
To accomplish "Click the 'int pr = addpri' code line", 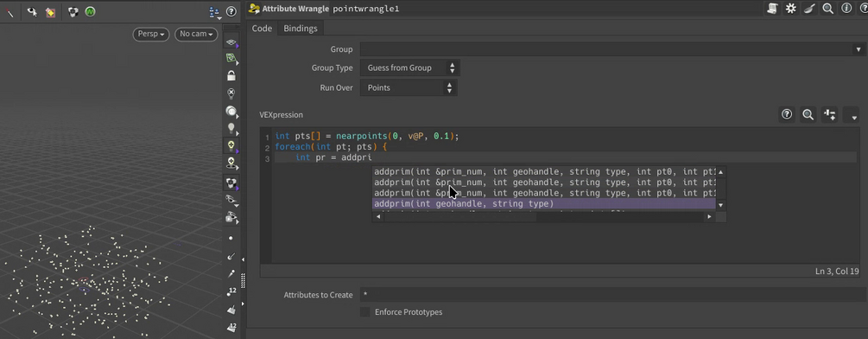I will (333, 158).
